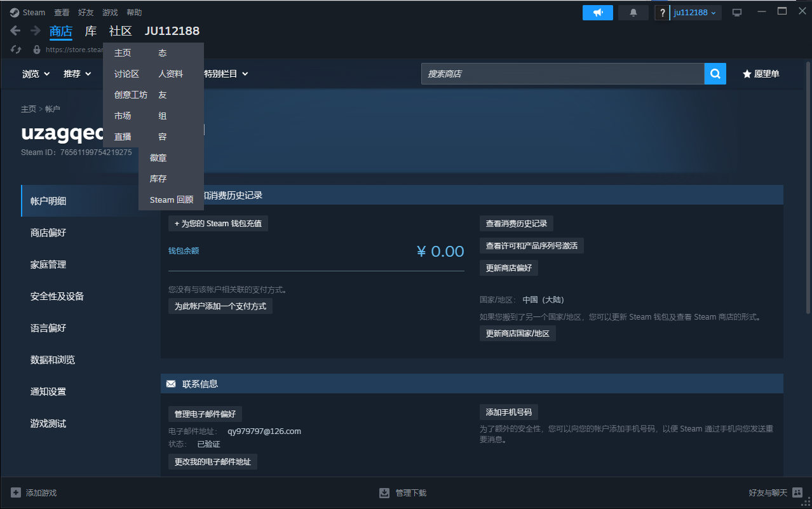Click the magnifier search button
812x509 pixels.
(x=715, y=74)
